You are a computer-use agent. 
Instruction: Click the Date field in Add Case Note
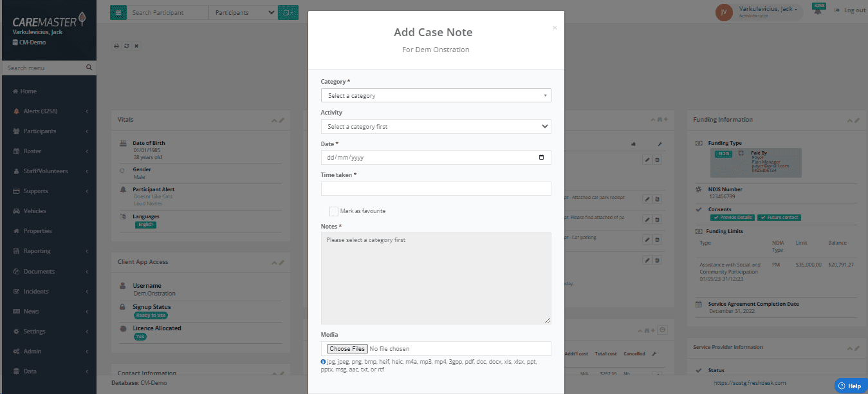pyautogui.click(x=436, y=157)
